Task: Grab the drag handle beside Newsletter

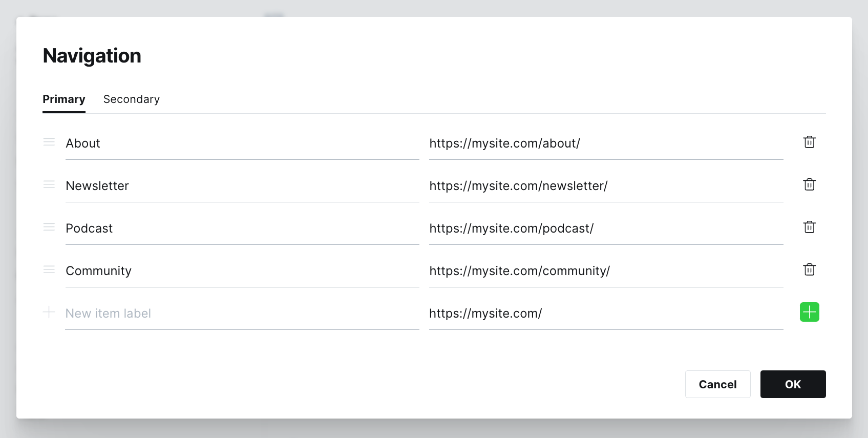Action: click(49, 185)
